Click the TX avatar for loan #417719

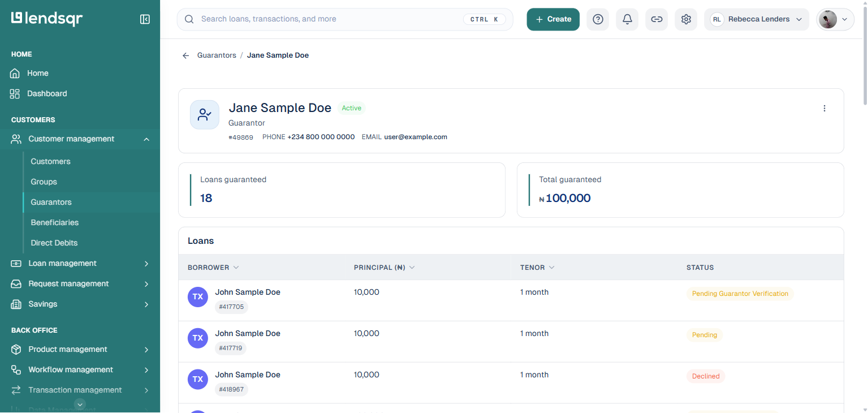(x=198, y=338)
